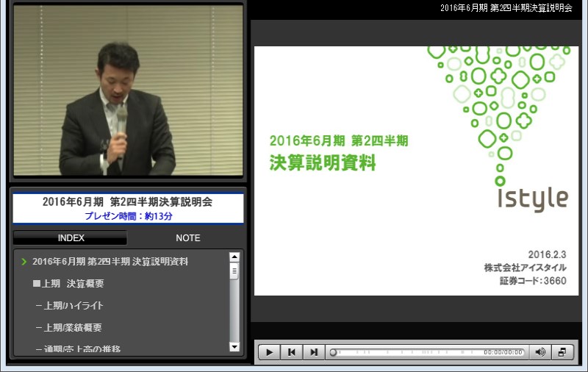This screenshot has height=372, width=588.
Task: Click the 2016.2.3 date on the slide
Action: click(x=547, y=254)
